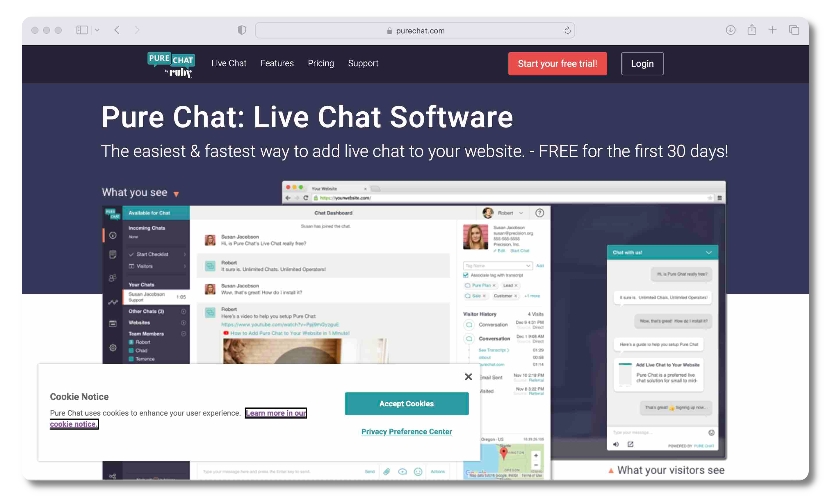This screenshot has height=504, width=830.
Task: Click Start your free trial button
Action: [x=558, y=63]
